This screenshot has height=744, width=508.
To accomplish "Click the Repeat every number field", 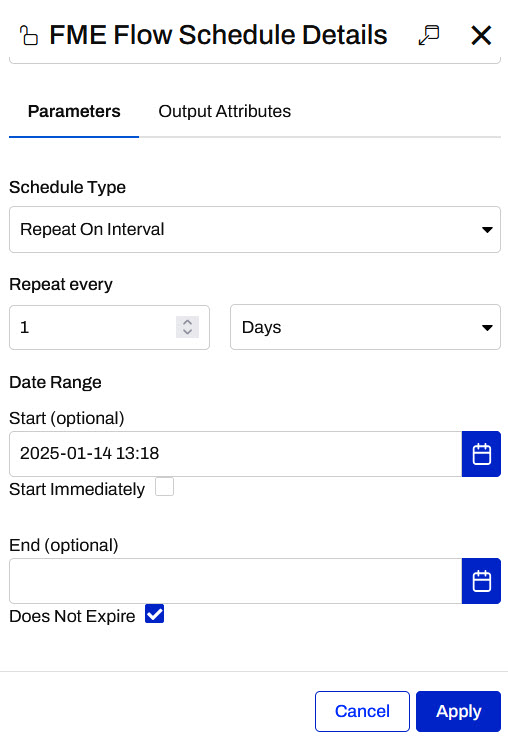I will (109, 327).
